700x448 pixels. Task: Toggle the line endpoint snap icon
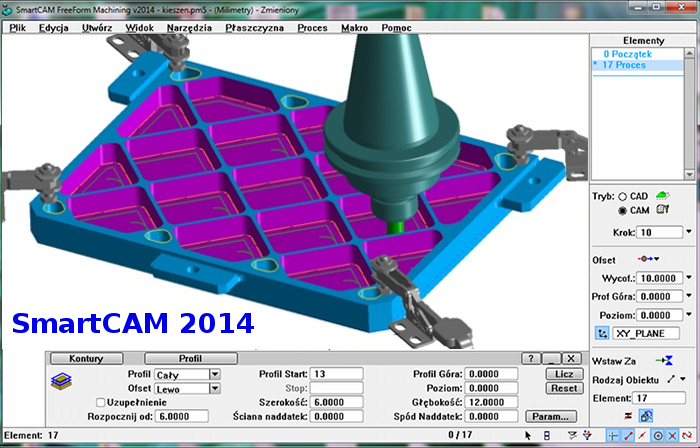[628, 435]
